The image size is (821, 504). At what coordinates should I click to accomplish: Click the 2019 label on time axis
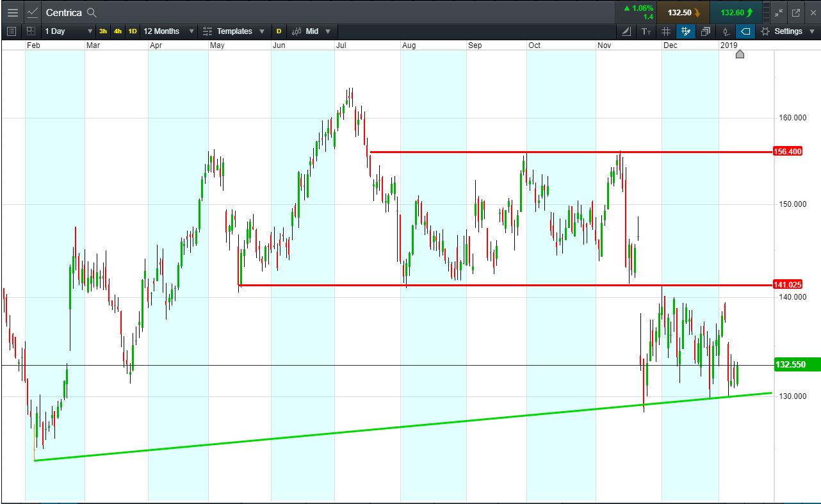point(729,45)
